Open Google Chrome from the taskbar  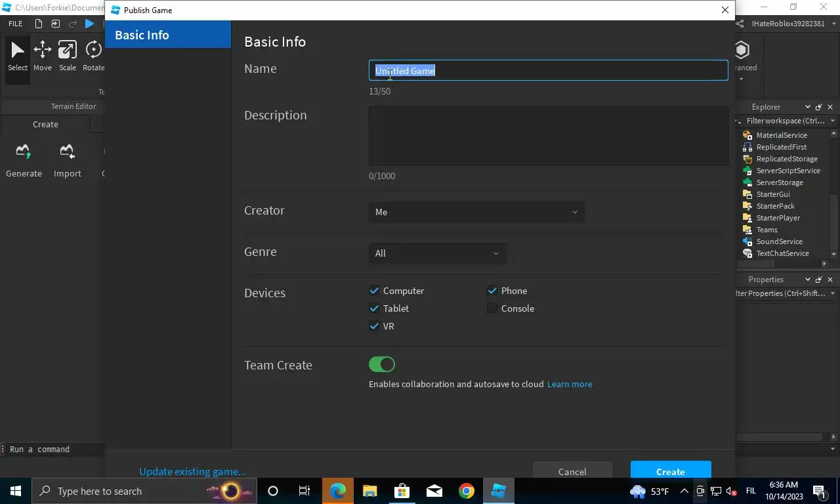click(467, 491)
